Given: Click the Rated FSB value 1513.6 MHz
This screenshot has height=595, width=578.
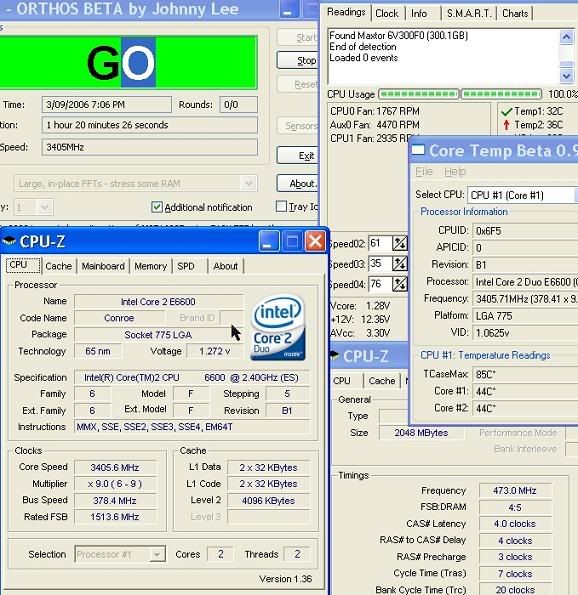Looking at the screenshot, I should tap(115, 517).
